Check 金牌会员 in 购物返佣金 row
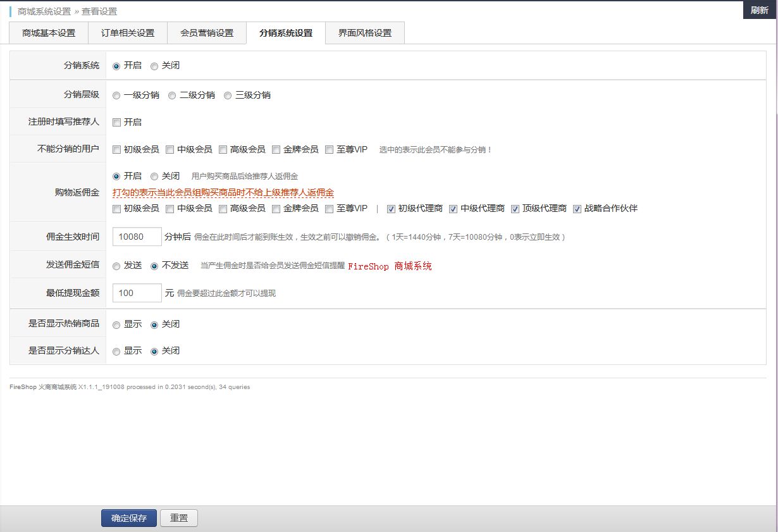 click(x=276, y=209)
